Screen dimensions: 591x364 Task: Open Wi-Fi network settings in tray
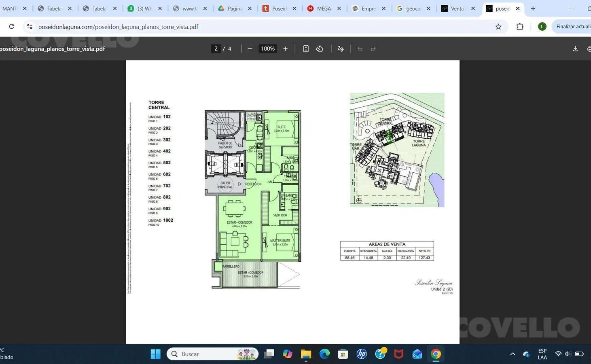(558, 354)
